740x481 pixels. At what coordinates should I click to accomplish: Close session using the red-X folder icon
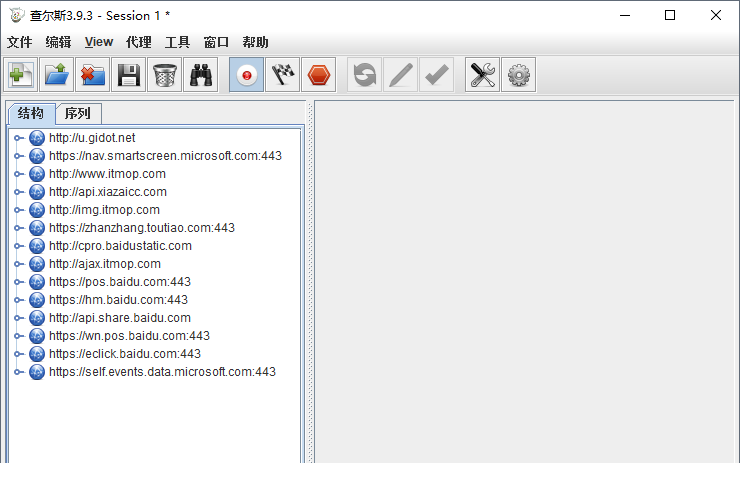coord(92,75)
